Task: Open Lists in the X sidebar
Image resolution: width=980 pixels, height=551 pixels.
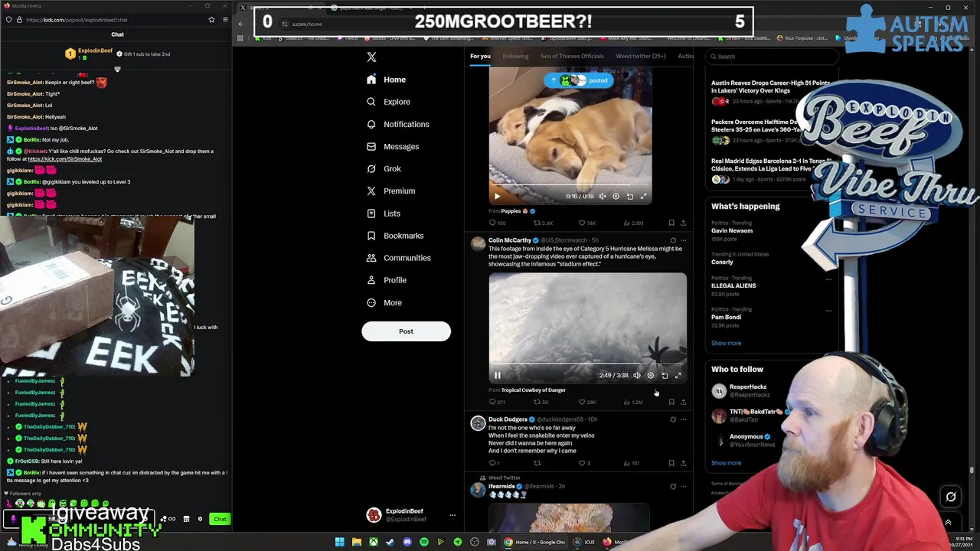Action: pyautogui.click(x=383, y=214)
